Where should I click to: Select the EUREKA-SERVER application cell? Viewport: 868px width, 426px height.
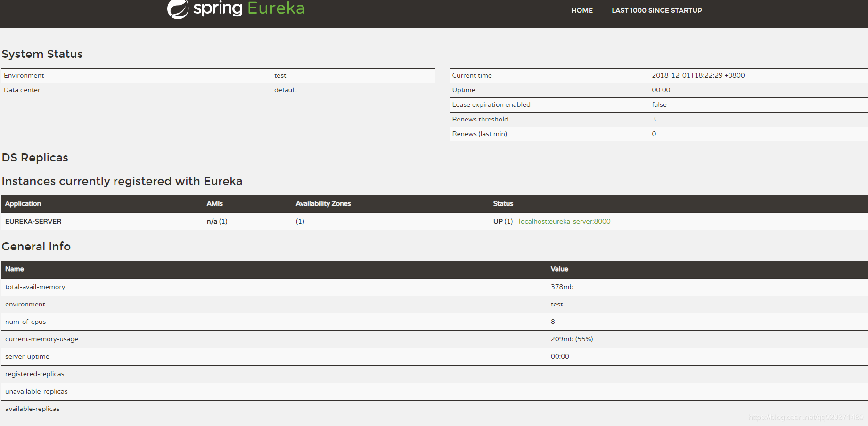point(33,221)
